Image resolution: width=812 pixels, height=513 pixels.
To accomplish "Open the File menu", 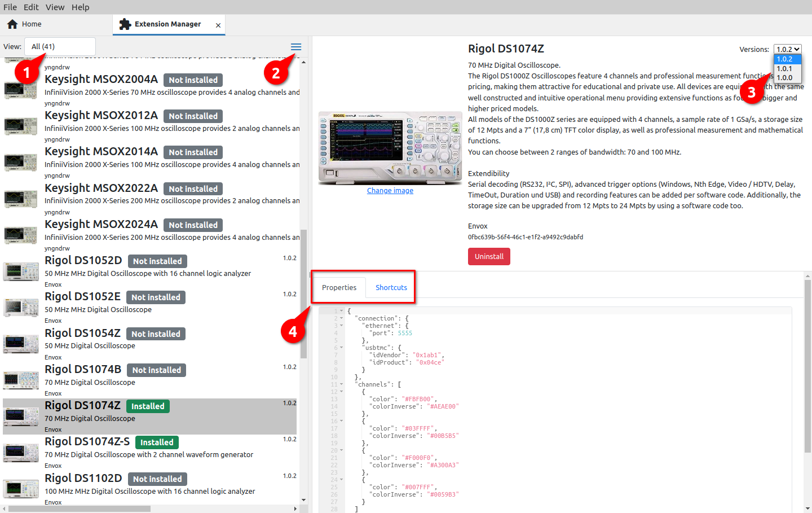I will (x=10, y=7).
